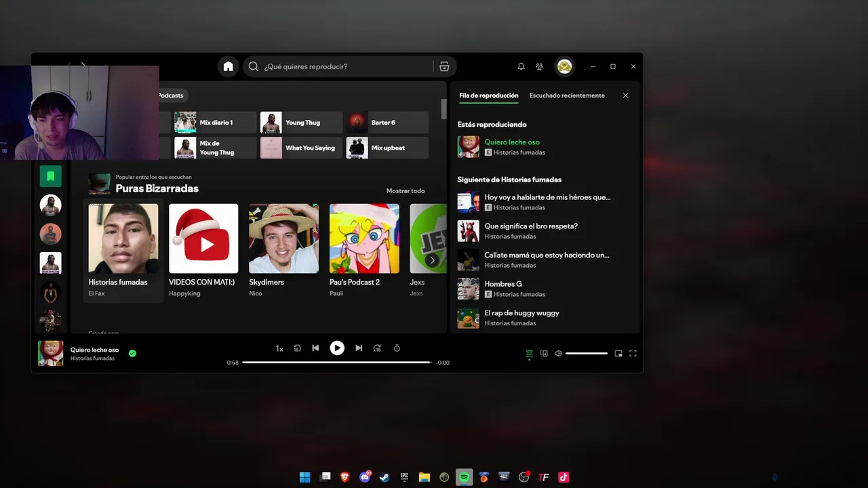Image resolution: width=868 pixels, height=488 pixels.
Task: Open Skydimers podcast card
Action: click(x=283, y=250)
